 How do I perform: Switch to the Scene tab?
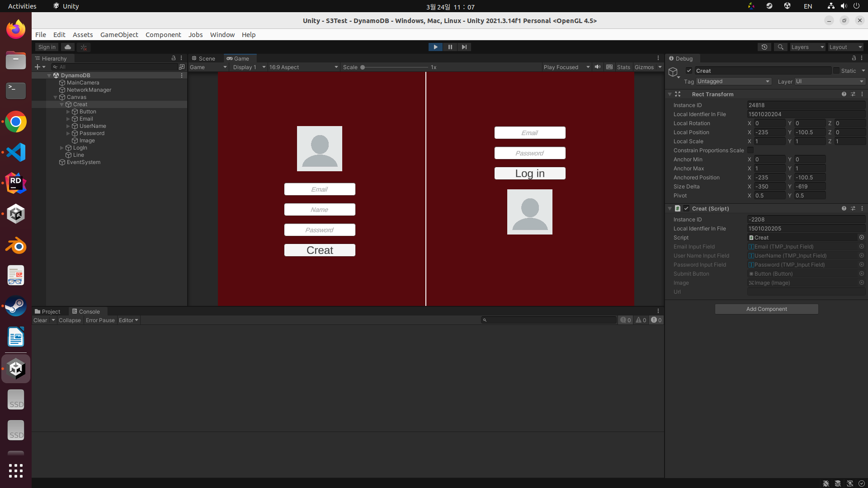click(203, 58)
